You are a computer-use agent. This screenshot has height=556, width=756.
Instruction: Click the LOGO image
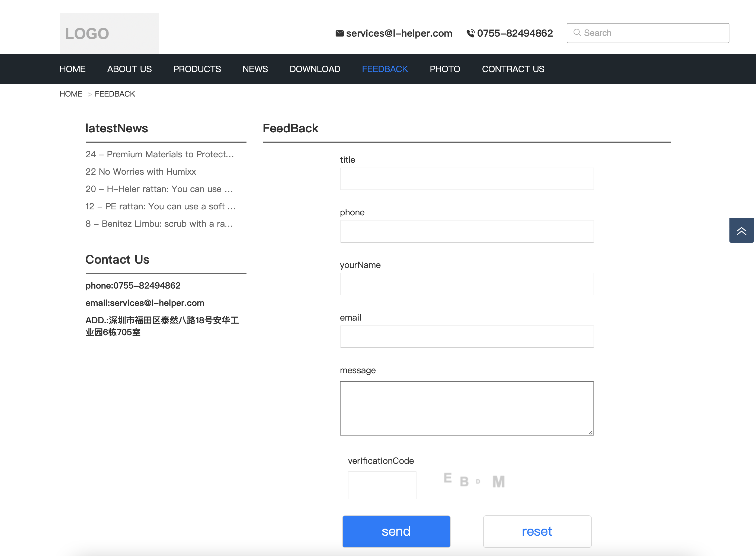click(109, 33)
